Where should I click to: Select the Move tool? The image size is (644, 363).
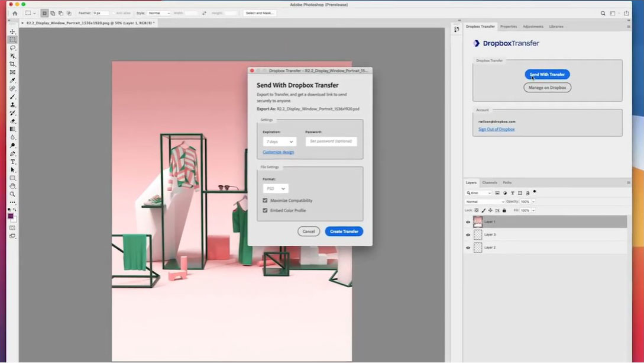pyautogui.click(x=12, y=31)
